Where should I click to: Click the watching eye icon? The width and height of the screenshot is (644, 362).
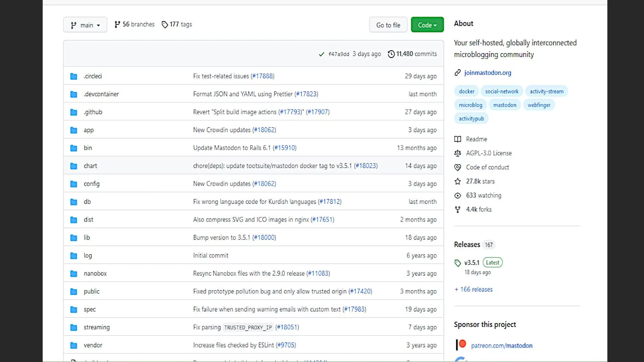tap(458, 195)
